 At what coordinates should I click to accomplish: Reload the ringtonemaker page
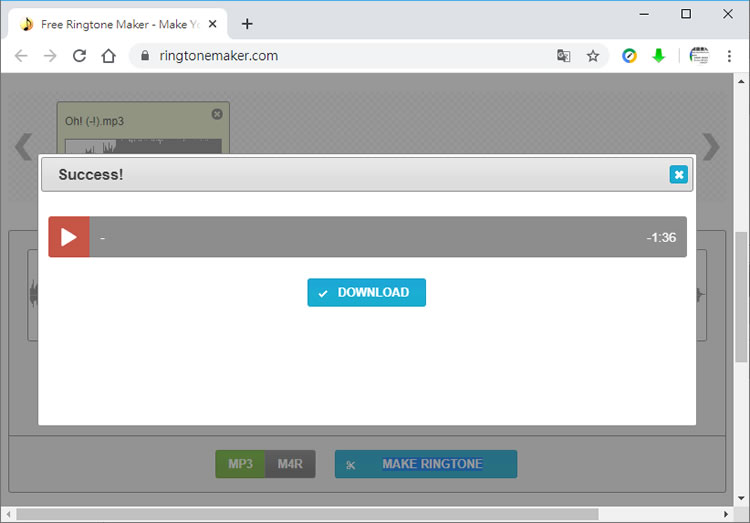(x=79, y=56)
